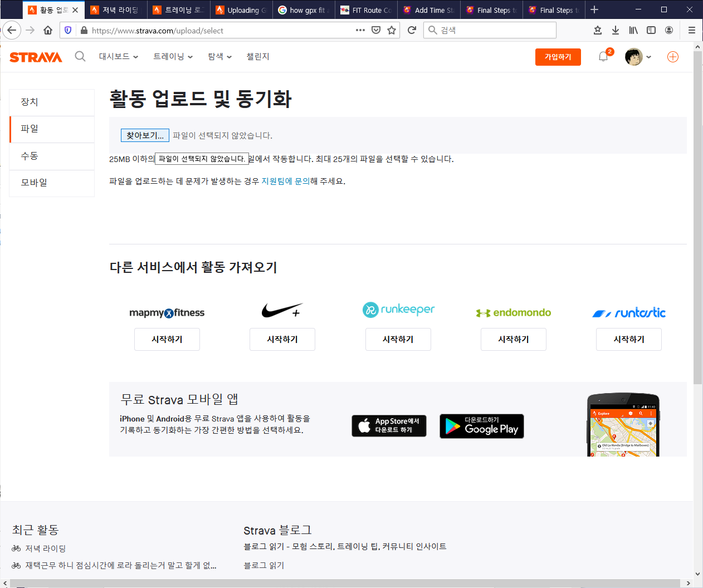Follow the 지원팀에 문의 link
This screenshot has height=588, width=703.
tap(286, 182)
